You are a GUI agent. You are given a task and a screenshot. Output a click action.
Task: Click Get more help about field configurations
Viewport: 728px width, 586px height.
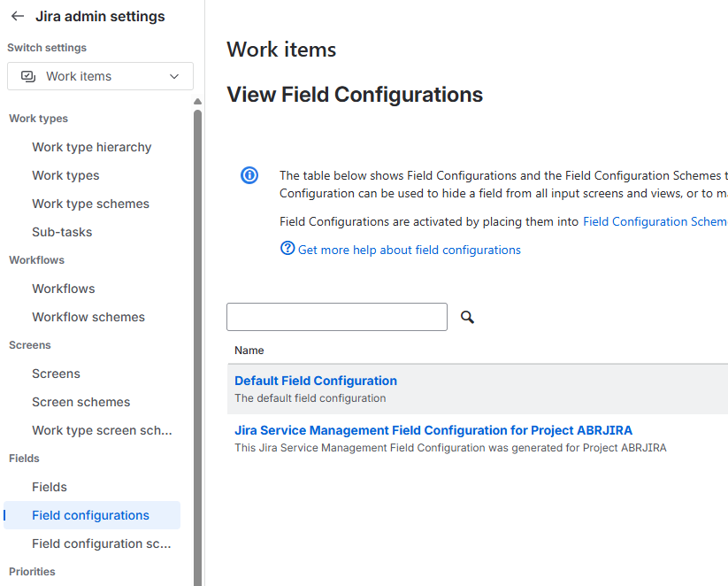[x=409, y=250]
